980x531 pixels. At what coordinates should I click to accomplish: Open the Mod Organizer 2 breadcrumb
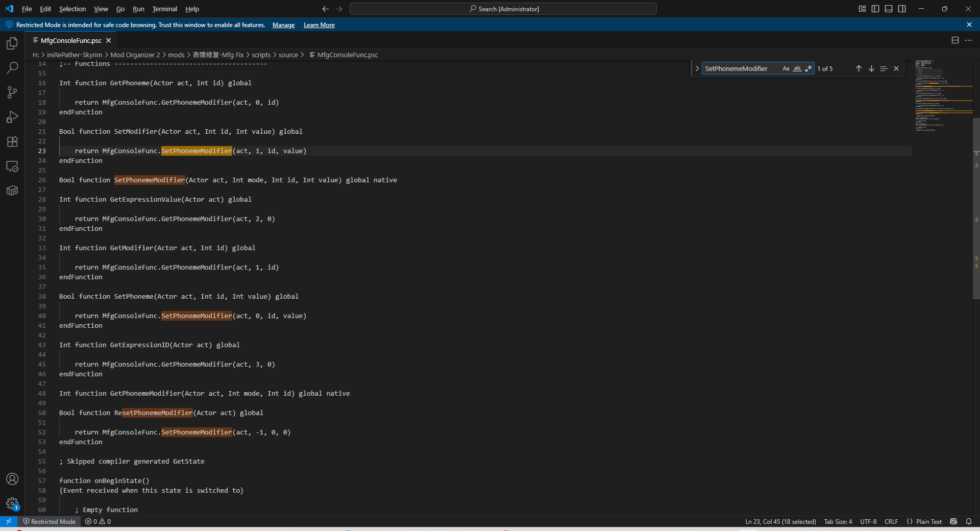tap(135, 55)
